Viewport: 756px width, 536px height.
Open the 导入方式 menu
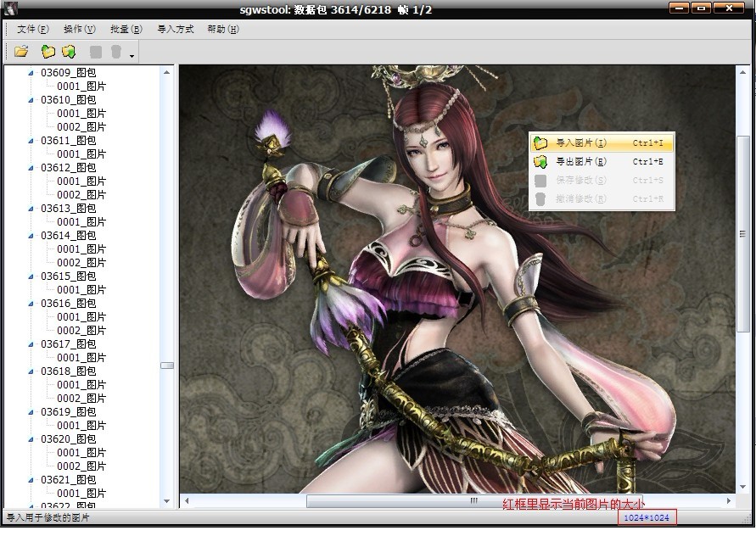176,29
